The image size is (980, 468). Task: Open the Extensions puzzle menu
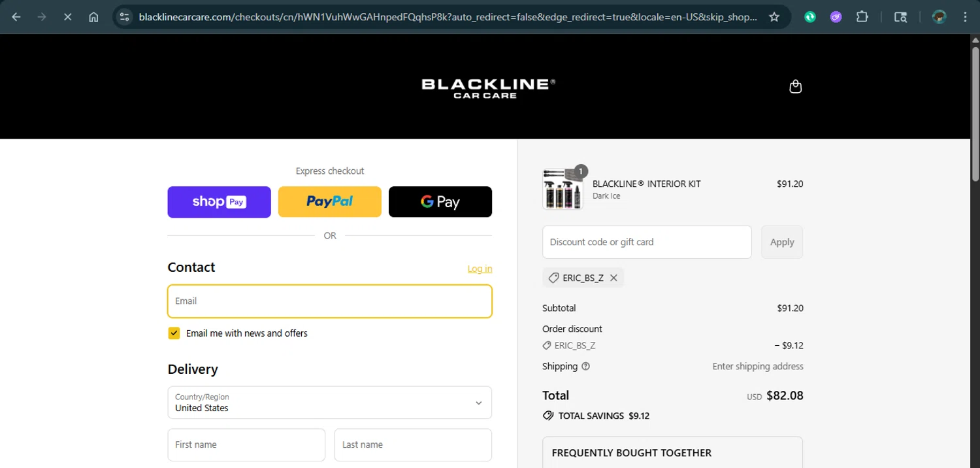[x=862, y=17]
